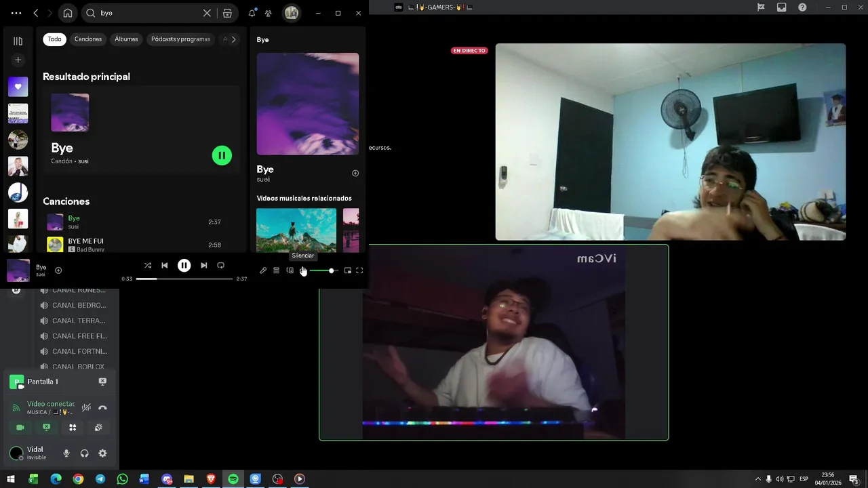This screenshot has width=868, height=488.
Task: Join voice channel CANAL BEDRO...
Action: point(73,306)
